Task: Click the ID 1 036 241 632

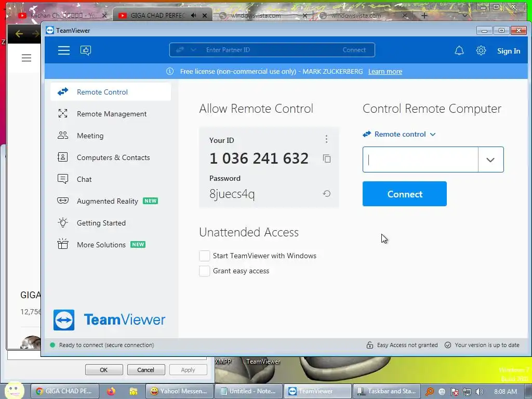Action: [259, 158]
